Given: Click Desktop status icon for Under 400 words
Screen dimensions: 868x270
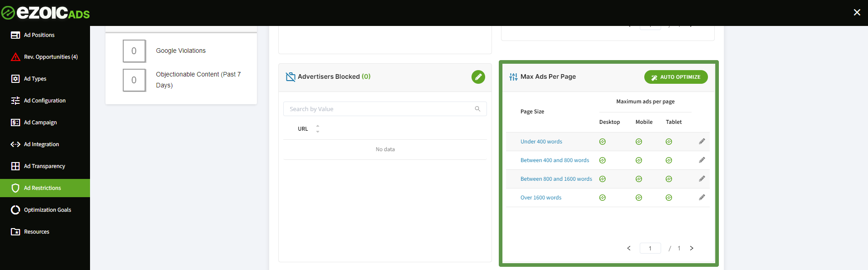Looking at the screenshot, I should pyautogui.click(x=602, y=142).
